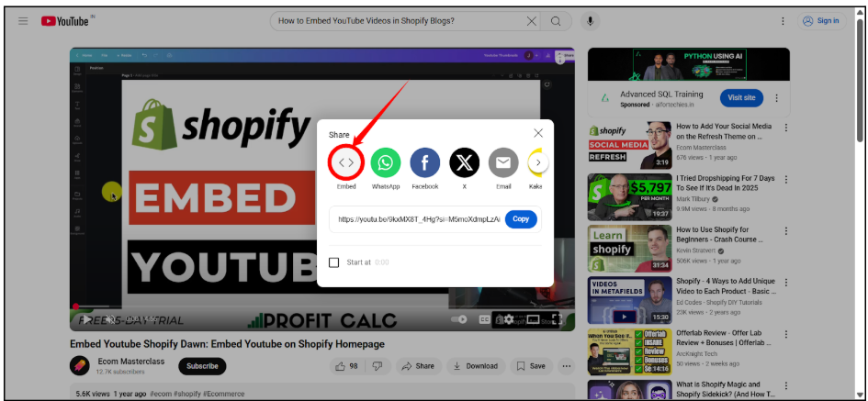Select the share URL text field
868x401 pixels.
pos(419,219)
